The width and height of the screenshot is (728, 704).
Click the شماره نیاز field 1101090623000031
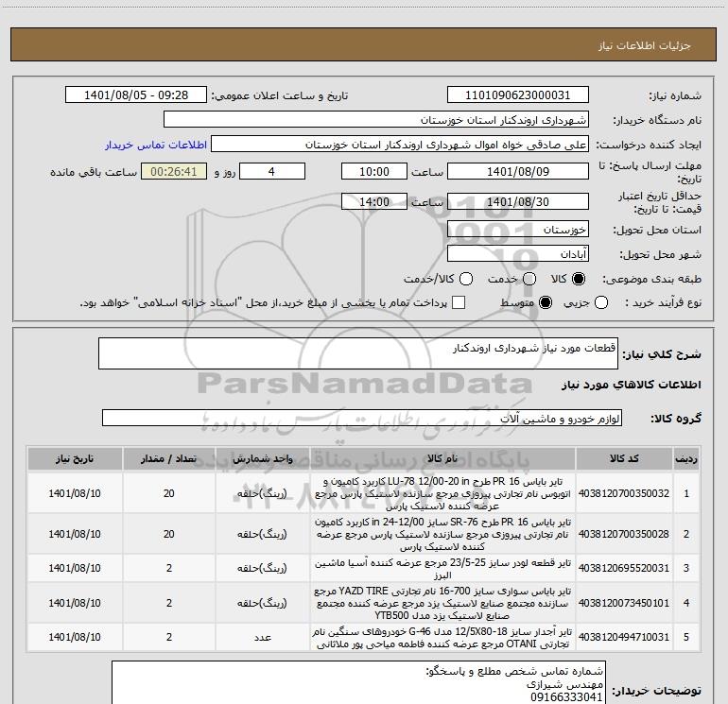(518, 95)
